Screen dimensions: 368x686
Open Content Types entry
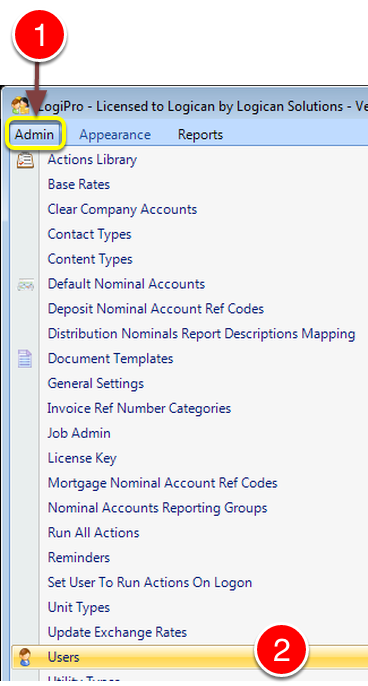[x=90, y=259]
